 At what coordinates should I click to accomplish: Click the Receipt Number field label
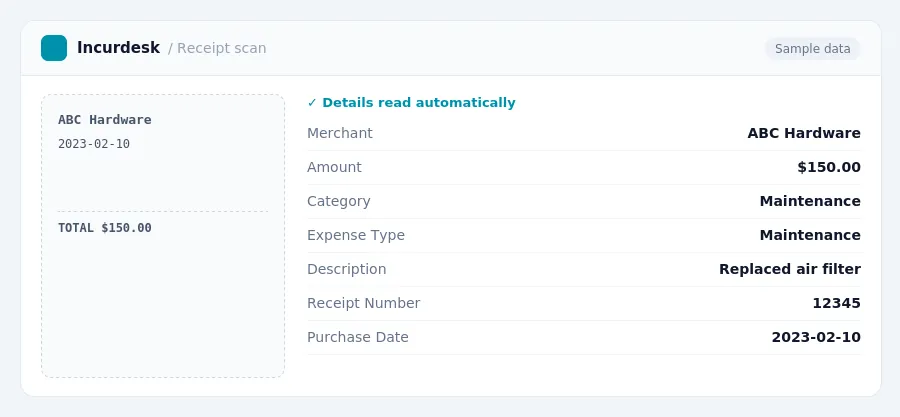[x=363, y=303]
